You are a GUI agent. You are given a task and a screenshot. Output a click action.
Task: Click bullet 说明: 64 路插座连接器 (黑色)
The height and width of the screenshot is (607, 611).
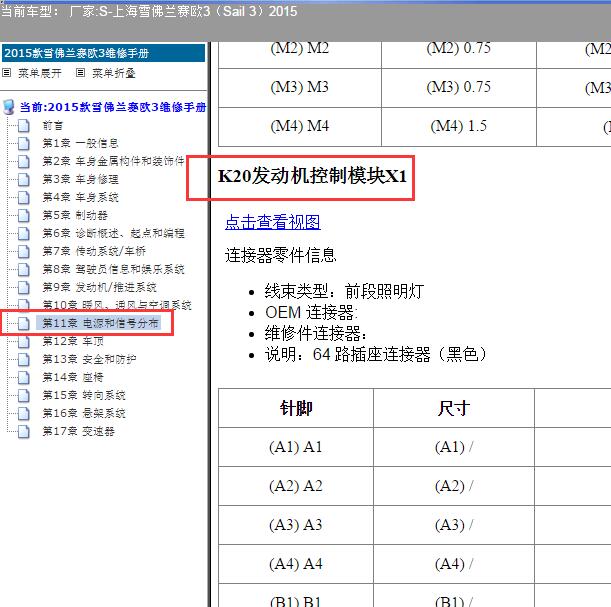376,355
